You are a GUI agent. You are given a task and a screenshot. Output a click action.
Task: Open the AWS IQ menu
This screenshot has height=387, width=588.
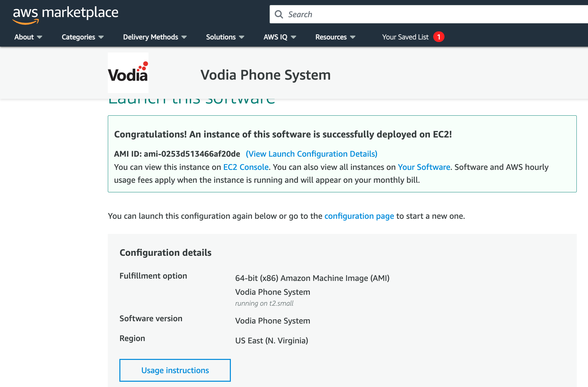(279, 37)
